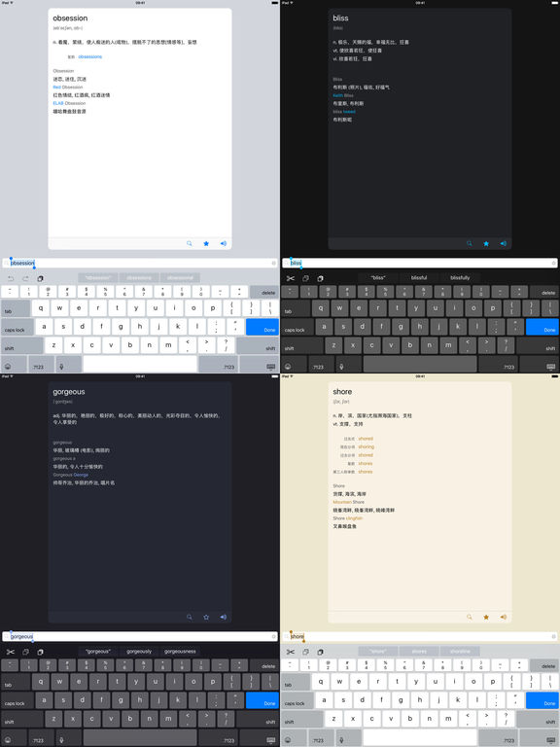560x747 pixels.
Task: Tap the paste clipboard icon above gorgeous keyboard
Action: (41, 652)
